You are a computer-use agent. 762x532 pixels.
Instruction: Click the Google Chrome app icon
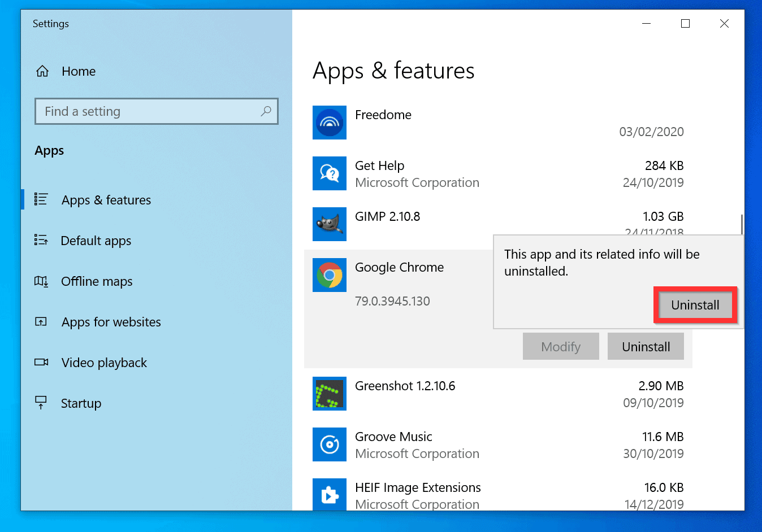[x=330, y=275]
